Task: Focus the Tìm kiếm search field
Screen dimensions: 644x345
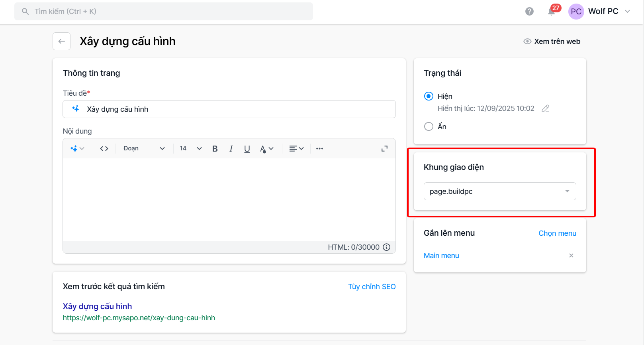Action: pos(164,11)
